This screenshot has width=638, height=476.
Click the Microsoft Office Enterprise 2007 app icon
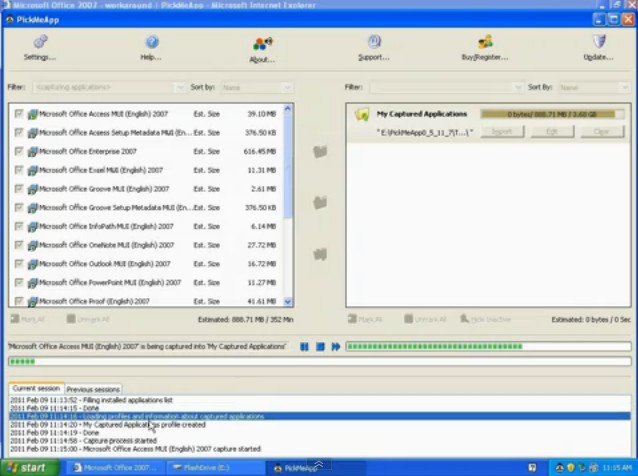[x=33, y=152]
